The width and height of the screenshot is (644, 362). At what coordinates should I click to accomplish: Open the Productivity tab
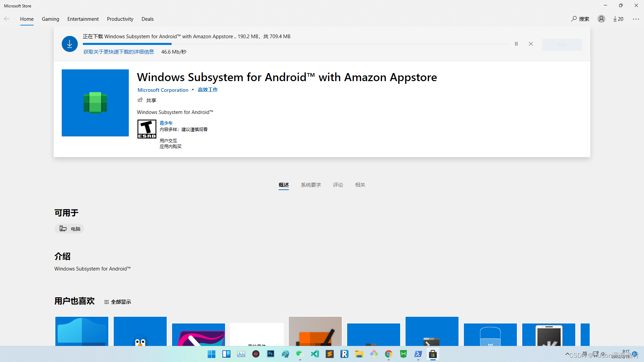120,19
